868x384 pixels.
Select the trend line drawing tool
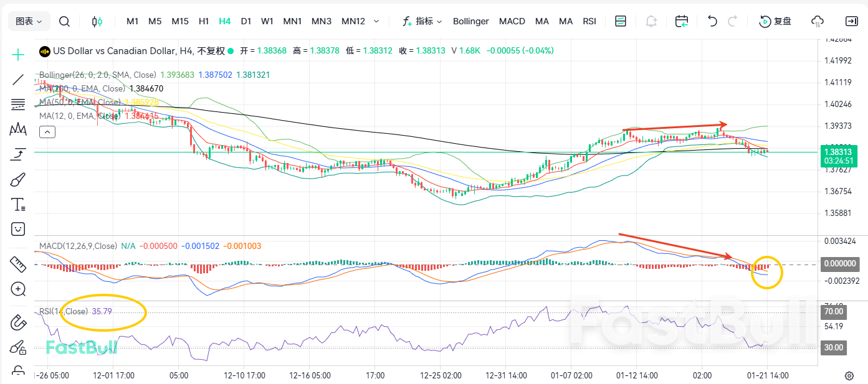point(17,80)
